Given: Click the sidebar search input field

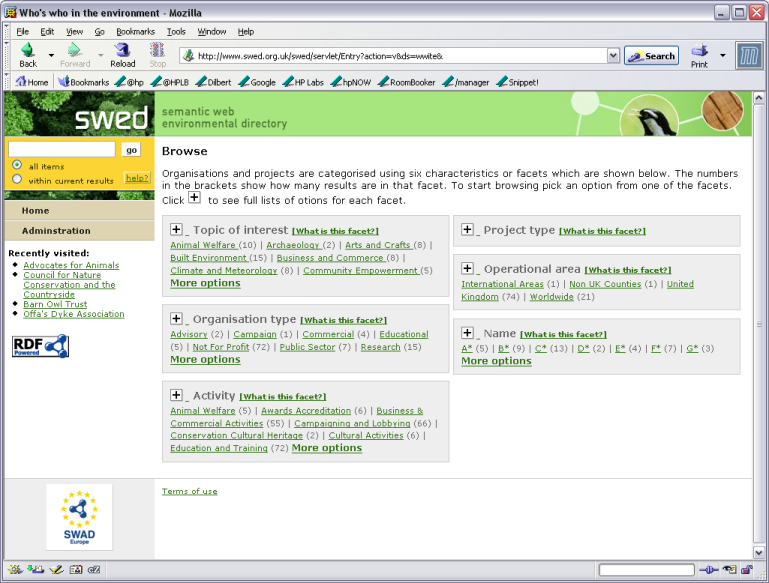Looking at the screenshot, I should click(x=62, y=150).
